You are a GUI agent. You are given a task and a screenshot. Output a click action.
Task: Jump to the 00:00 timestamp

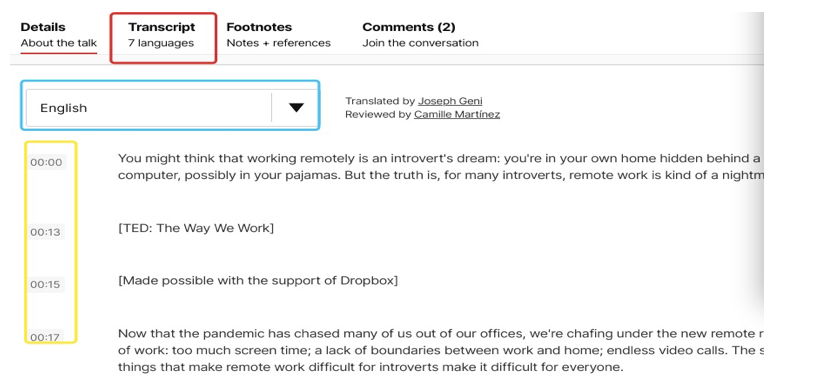point(46,162)
